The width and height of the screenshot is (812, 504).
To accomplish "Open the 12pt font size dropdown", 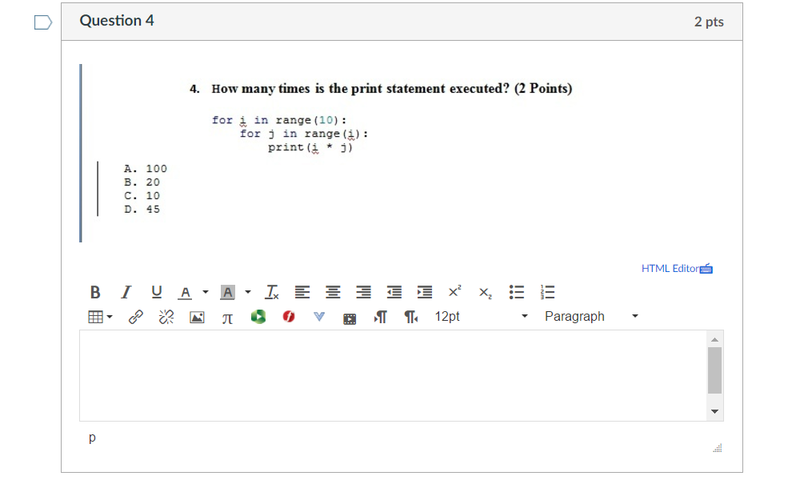I will click(x=480, y=316).
